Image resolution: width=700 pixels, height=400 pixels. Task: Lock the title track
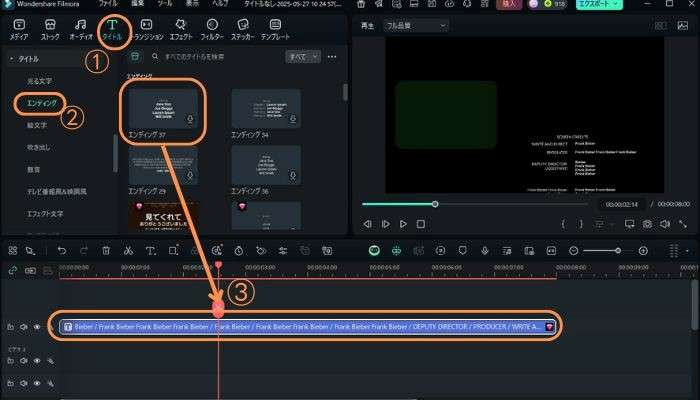point(10,327)
